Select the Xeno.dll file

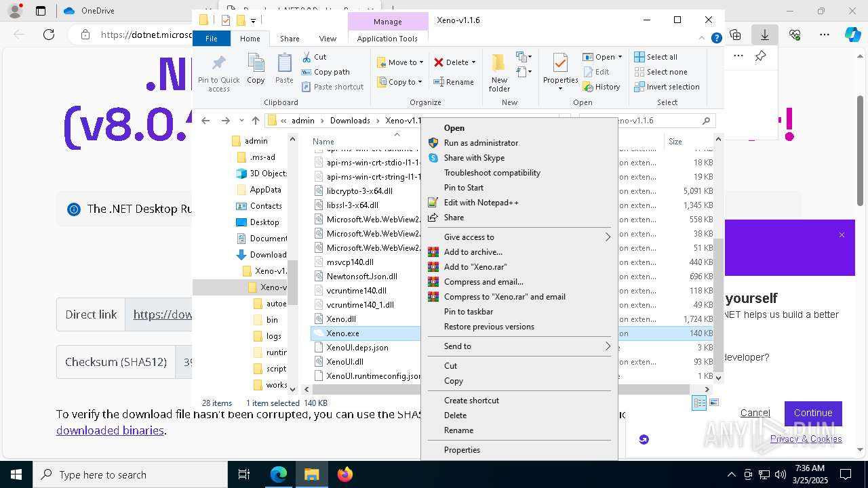click(x=341, y=319)
